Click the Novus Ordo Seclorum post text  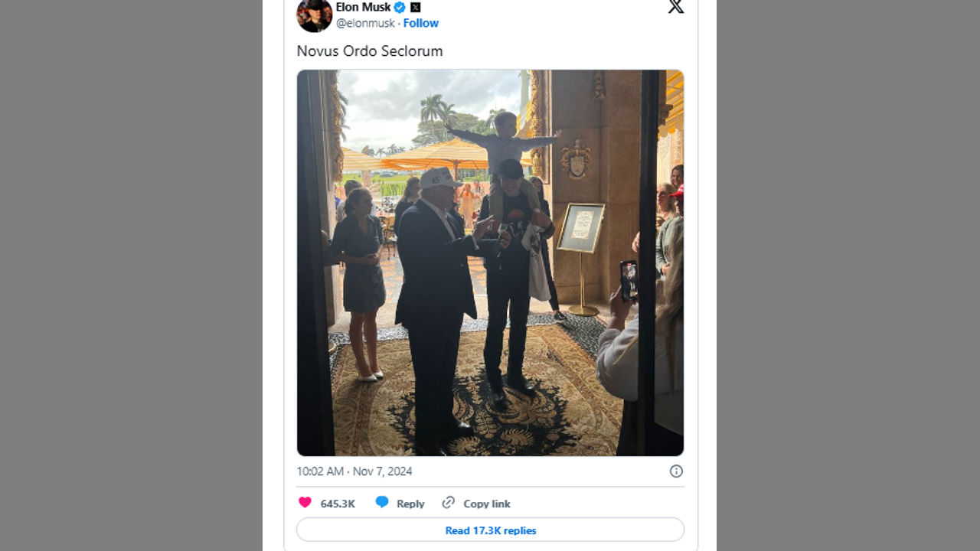(370, 51)
